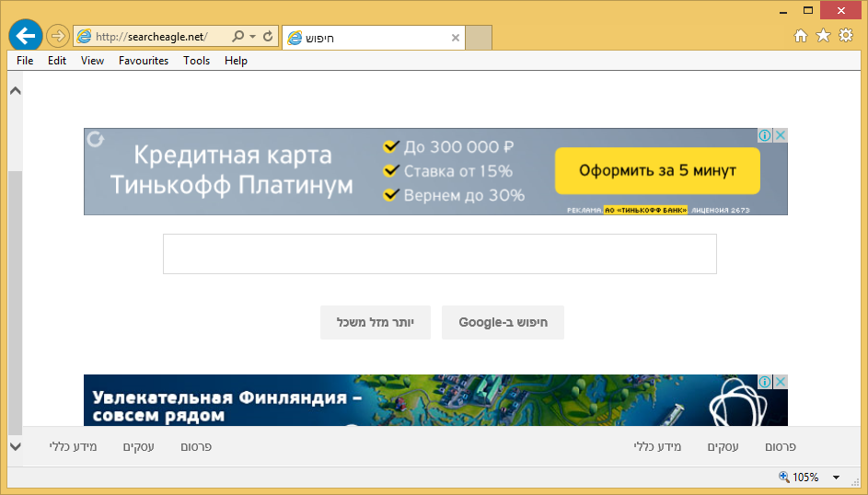
Task: Open the Favourites menu
Action: [x=143, y=61]
